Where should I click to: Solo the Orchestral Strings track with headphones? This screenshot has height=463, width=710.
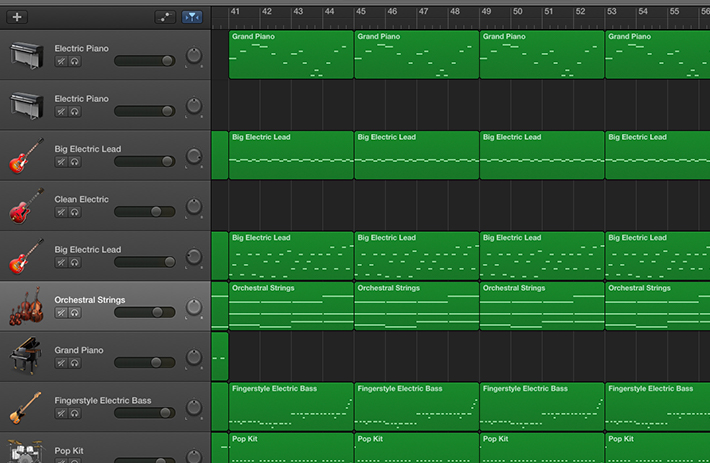pyautogui.click(x=74, y=313)
